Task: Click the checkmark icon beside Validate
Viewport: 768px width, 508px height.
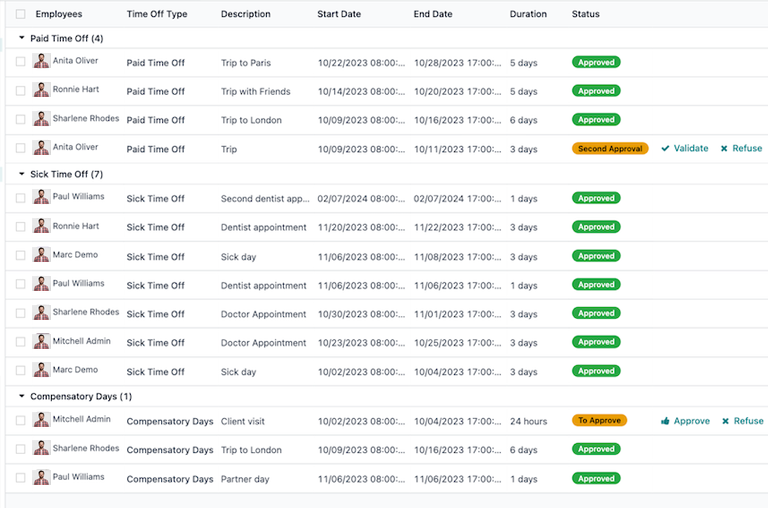Action: click(x=665, y=149)
